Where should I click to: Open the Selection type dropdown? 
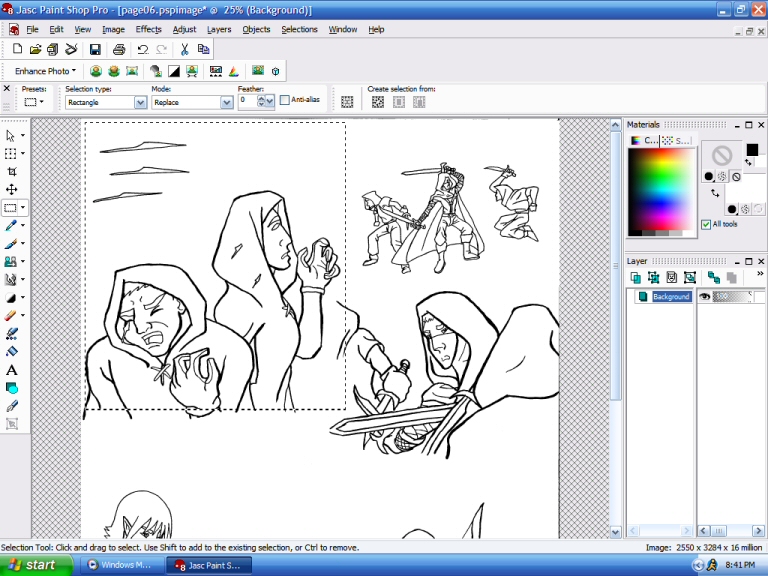(140, 102)
